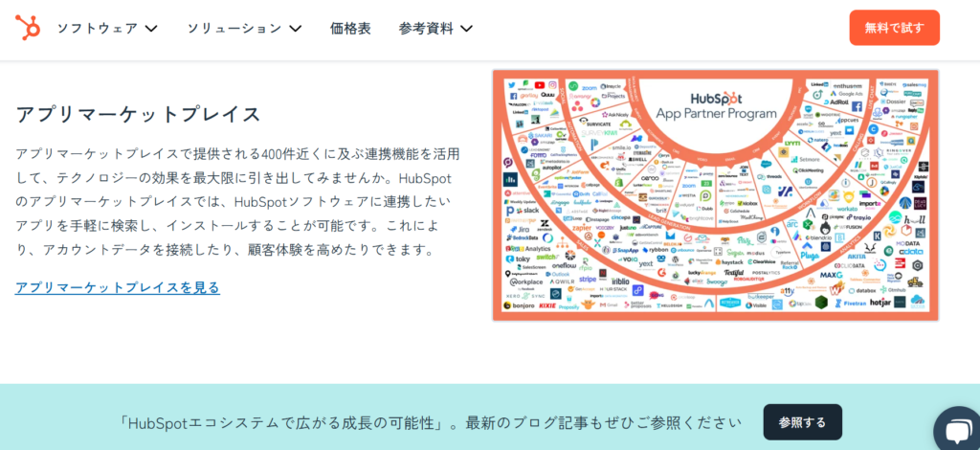Expand the 参考資料 menu
The height and width of the screenshot is (450, 980).
tap(435, 28)
